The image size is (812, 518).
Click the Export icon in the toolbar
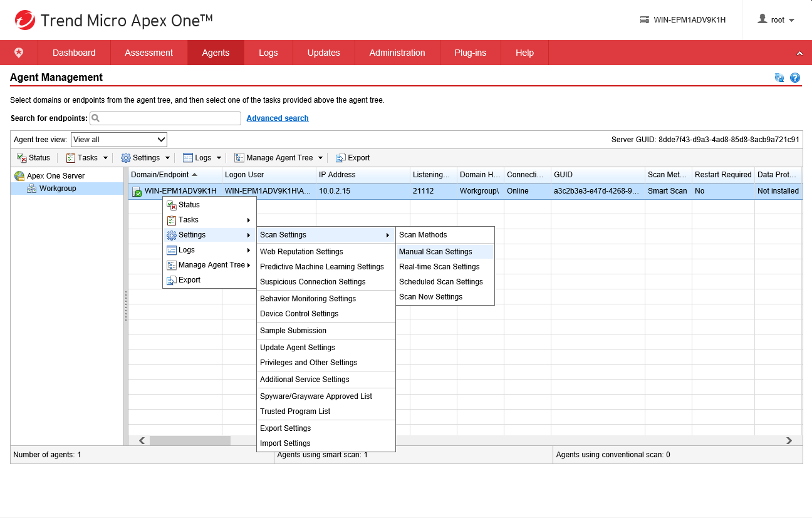341,158
